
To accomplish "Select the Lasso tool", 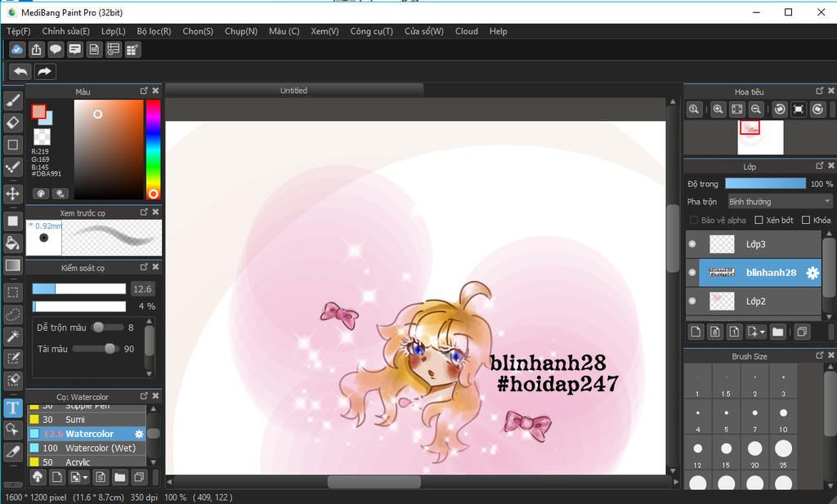I will pos(13,314).
